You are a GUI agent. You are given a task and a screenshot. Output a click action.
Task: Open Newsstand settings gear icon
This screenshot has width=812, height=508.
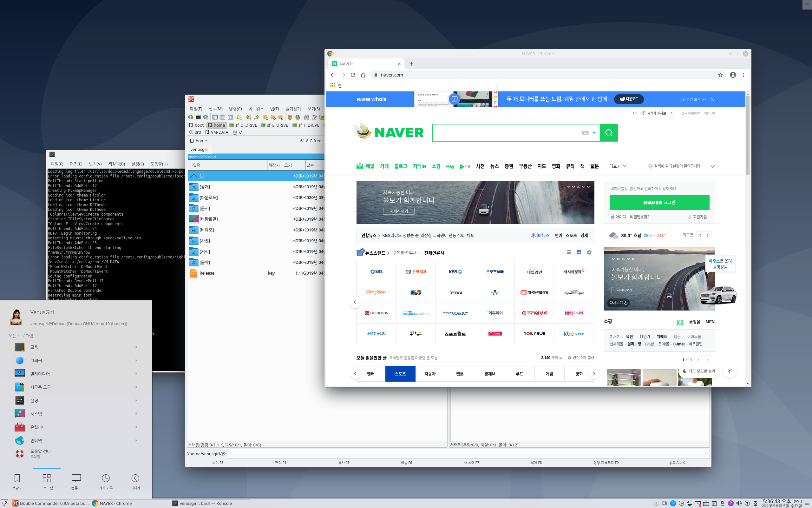pyautogui.click(x=589, y=252)
